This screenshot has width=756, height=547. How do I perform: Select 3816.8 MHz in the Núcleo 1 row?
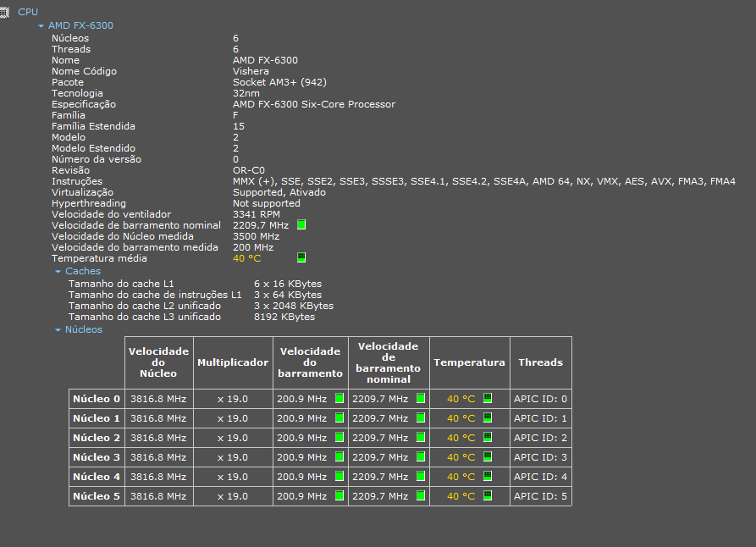158,418
